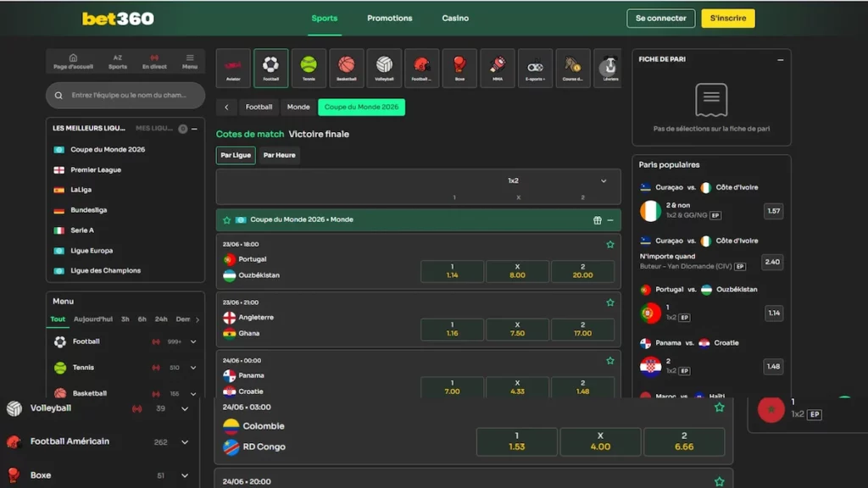Show more time filters with the arrow
This screenshot has height=488, width=868.
tap(198, 319)
